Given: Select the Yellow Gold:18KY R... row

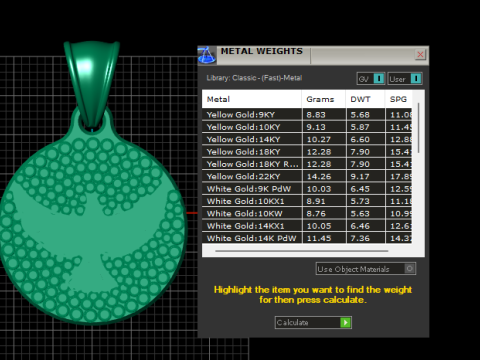Looking at the screenshot, I should click(307, 164).
